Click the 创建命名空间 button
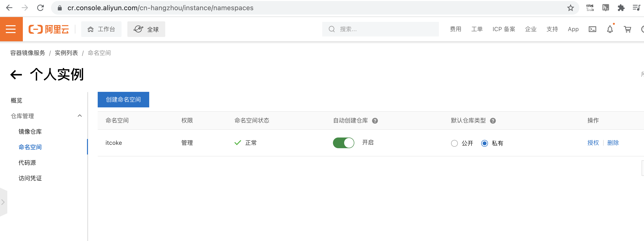 pyautogui.click(x=123, y=100)
